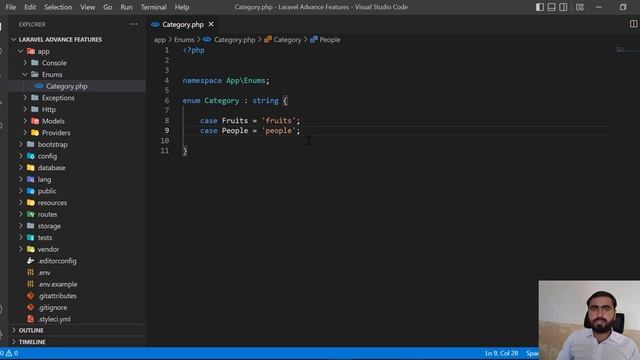Viewport: 640px width, 360px height.
Task: Click the EXPLORER panel title
Action: pos(32,24)
